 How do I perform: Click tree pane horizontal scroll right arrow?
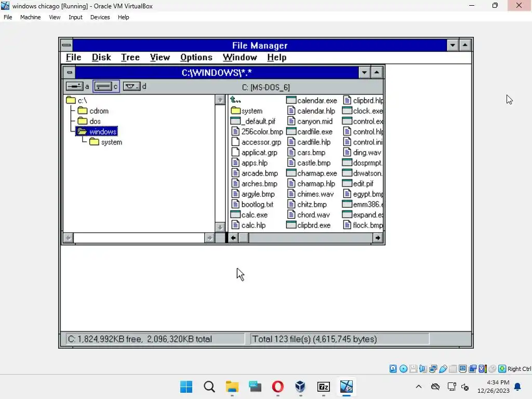pos(209,238)
